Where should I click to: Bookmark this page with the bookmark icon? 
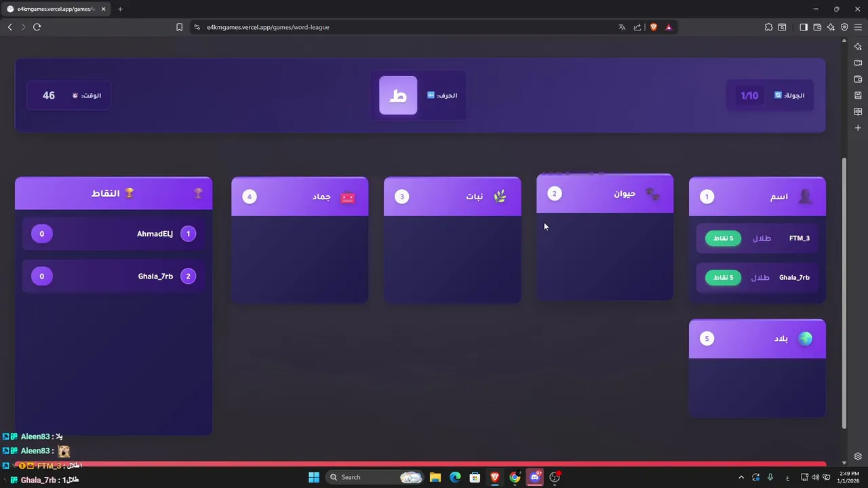179,27
